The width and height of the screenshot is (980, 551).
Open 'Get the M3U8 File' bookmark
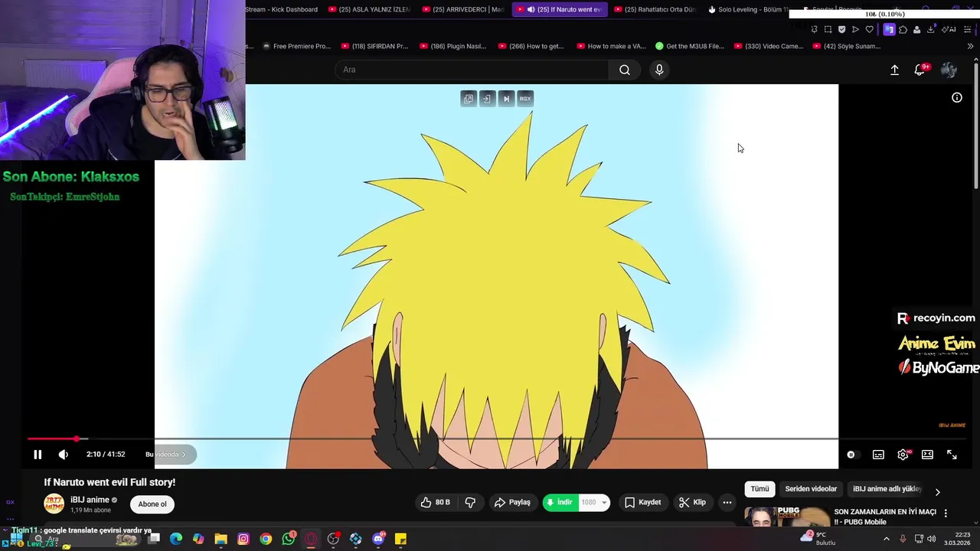click(x=689, y=46)
